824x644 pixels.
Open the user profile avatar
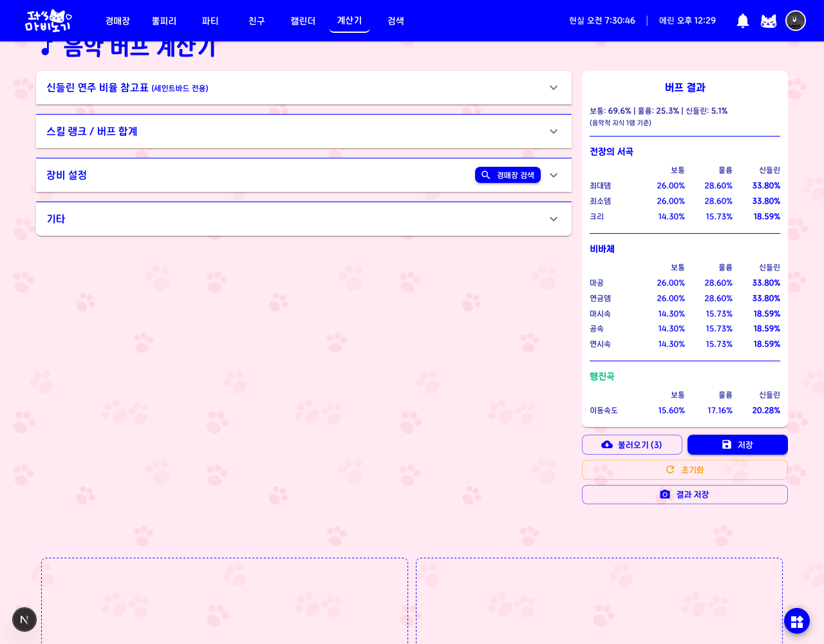point(796,21)
